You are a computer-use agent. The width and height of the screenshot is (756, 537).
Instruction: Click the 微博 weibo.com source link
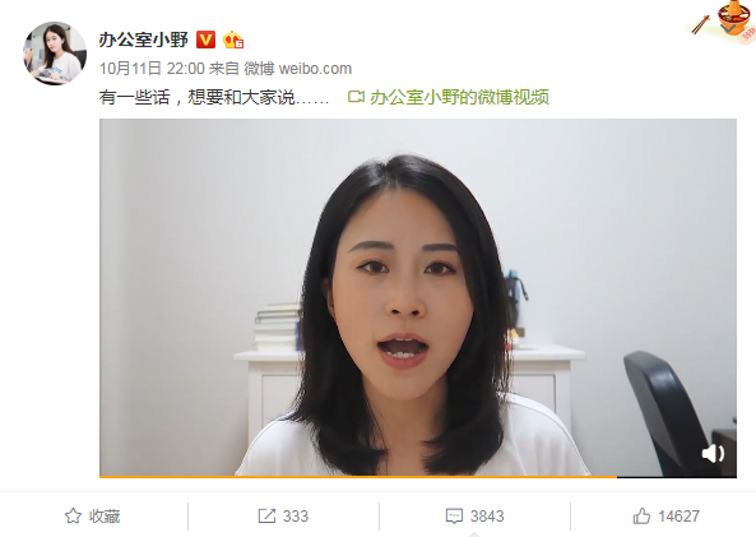click(298, 69)
